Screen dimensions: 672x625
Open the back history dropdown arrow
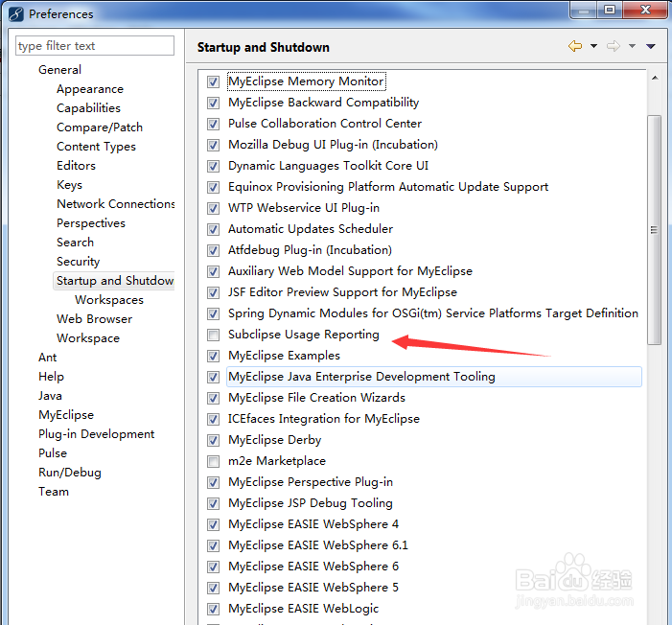coord(593,46)
